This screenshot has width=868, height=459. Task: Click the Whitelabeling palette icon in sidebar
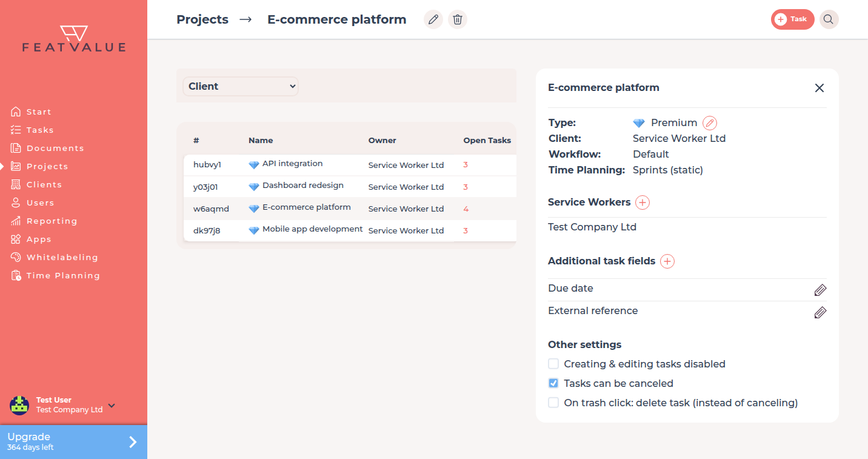(16, 257)
